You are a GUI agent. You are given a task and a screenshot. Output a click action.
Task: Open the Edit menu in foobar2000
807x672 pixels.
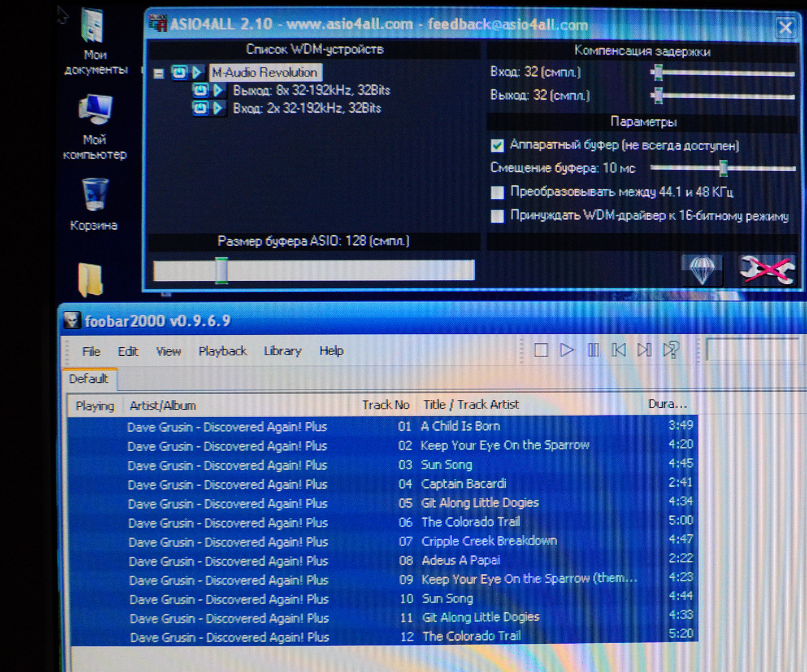[x=128, y=351]
